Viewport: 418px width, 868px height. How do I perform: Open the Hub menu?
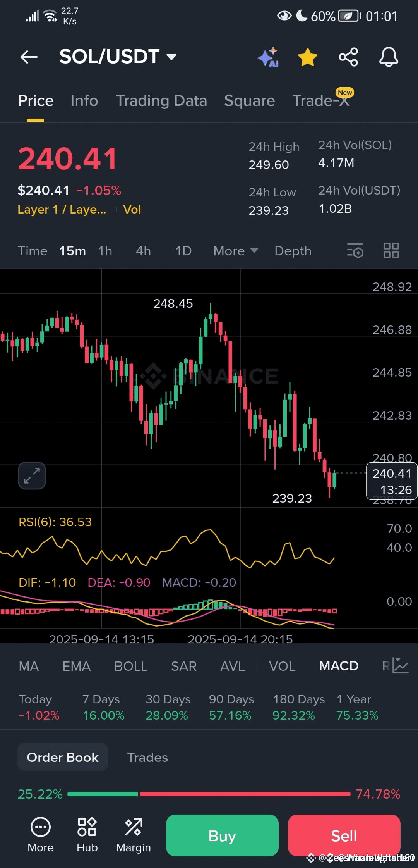pos(87,835)
